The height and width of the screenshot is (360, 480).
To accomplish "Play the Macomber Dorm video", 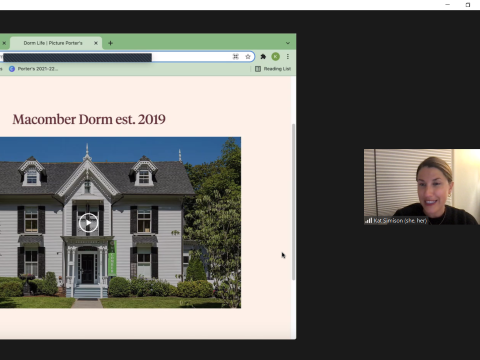I will [88, 222].
